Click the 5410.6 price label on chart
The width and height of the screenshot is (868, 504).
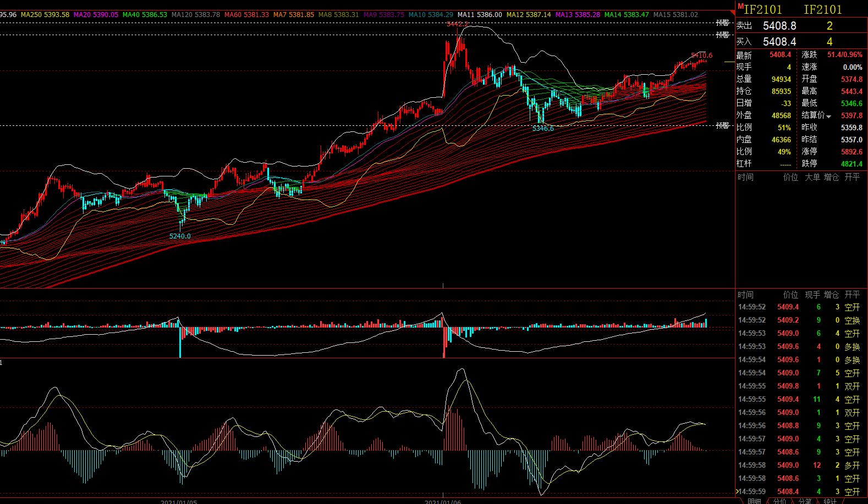click(x=701, y=56)
